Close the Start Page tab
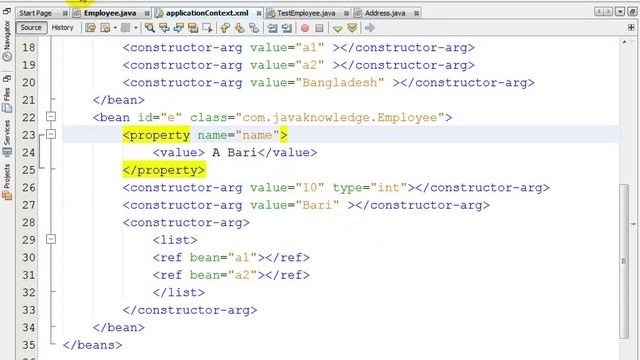The image size is (640, 360). (x=65, y=13)
